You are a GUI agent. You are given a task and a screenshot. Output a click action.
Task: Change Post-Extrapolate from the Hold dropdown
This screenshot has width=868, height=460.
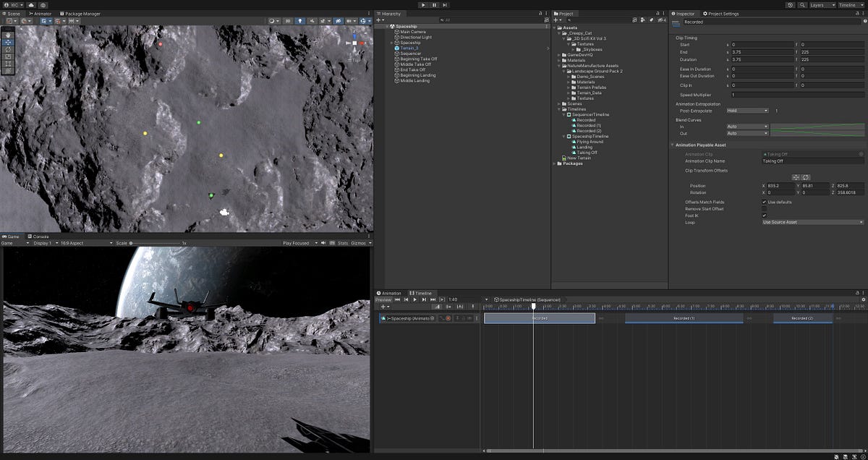[x=747, y=110]
